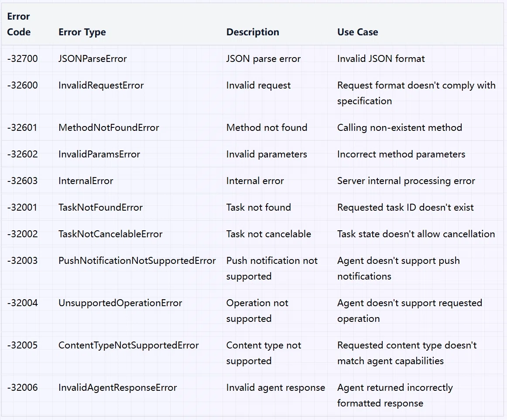Select the InvalidRequestError text
This screenshot has height=420, width=507.
pos(101,85)
